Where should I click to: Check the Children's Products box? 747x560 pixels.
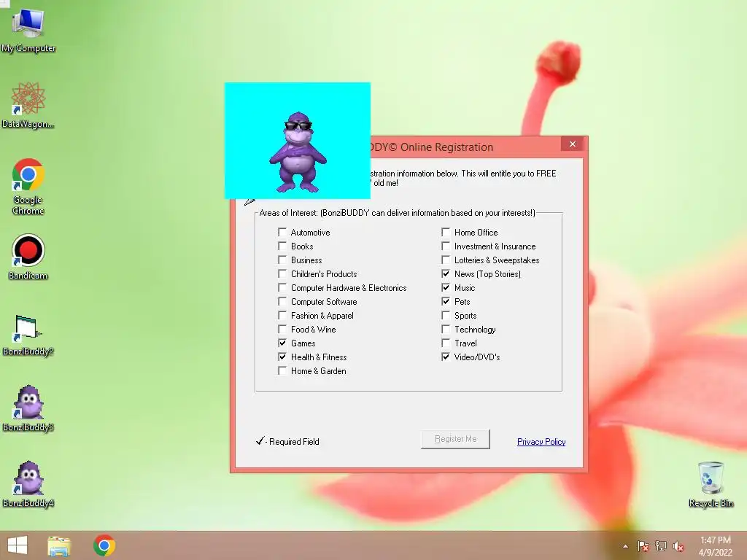tap(282, 274)
